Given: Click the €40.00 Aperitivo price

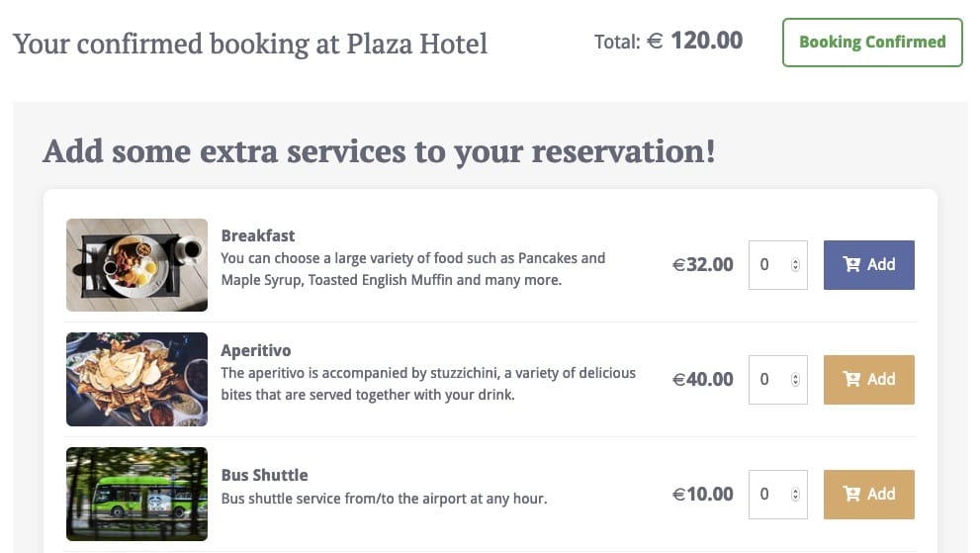Looking at the screenshot, I should click(x=703, y=380).
